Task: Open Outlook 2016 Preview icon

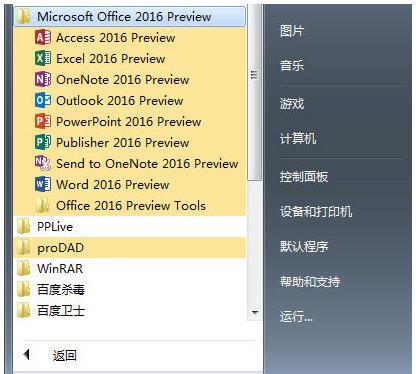Action: 43,101
